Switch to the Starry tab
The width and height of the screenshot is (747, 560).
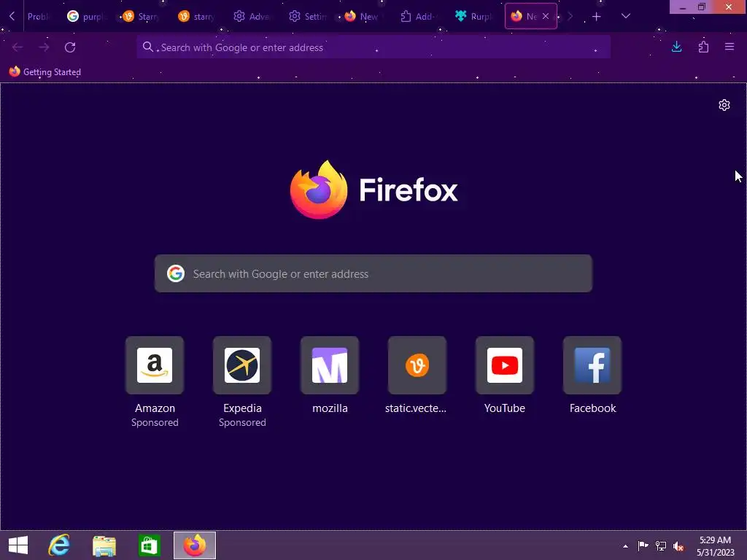(x=142, y=17)
